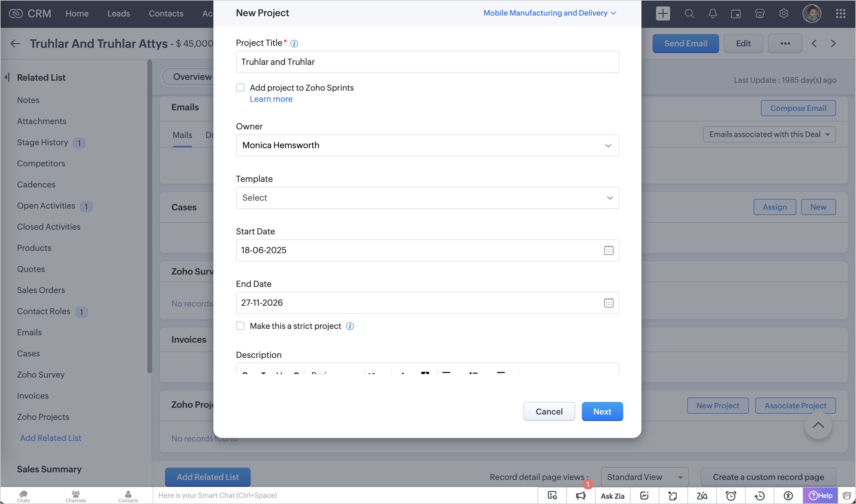Click the search magnifier icon
This screenshot has height=504, width=856.
click(x=689, y=13)
